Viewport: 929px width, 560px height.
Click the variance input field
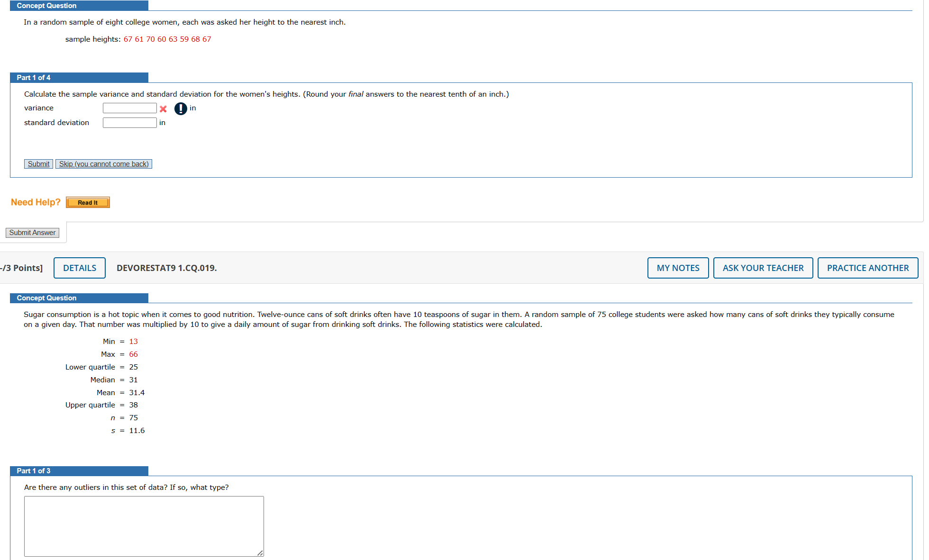(x=129, y=108)
